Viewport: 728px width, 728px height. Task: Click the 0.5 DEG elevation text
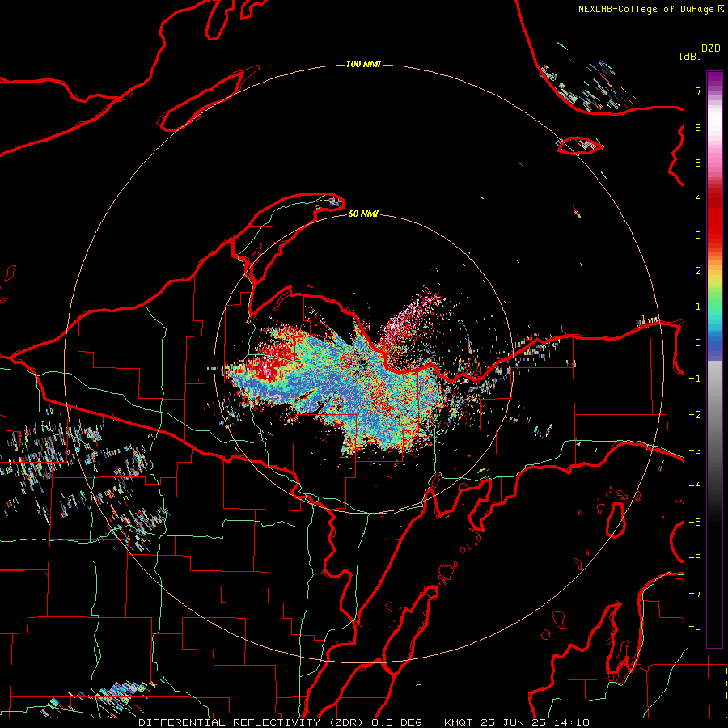click(396, 722)
